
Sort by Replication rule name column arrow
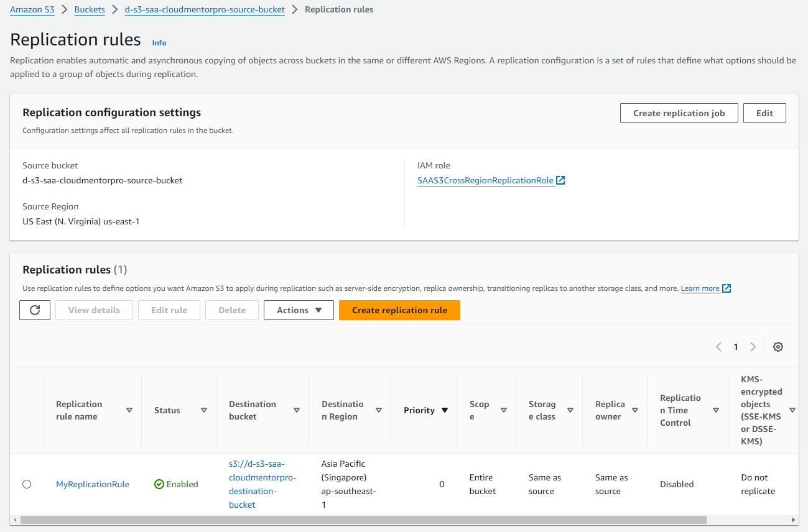click(129, 410)
